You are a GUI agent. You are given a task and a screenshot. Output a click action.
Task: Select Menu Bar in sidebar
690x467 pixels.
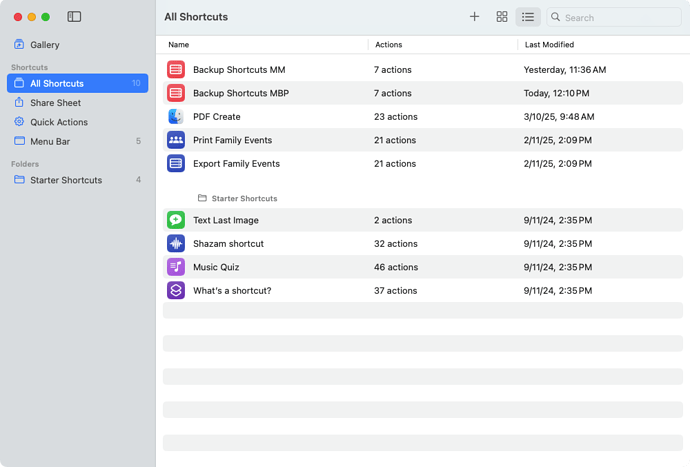click(x=50, y=142)
